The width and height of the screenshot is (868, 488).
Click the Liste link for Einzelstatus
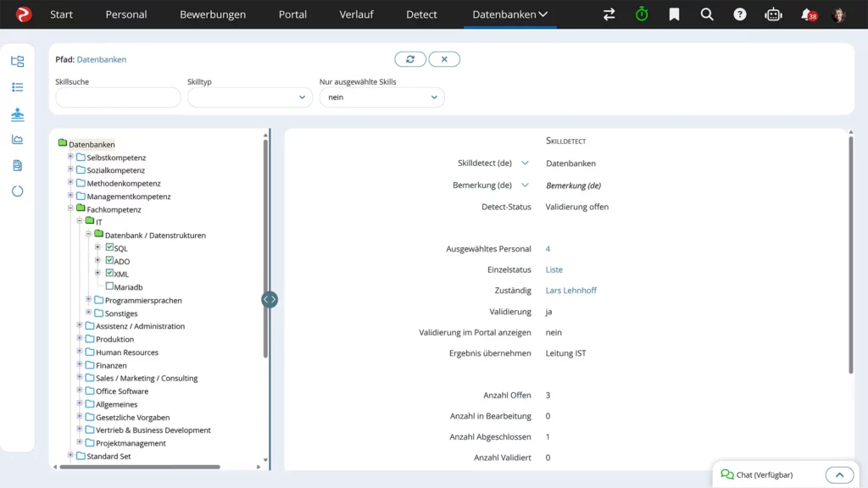(x=554, y=269)
